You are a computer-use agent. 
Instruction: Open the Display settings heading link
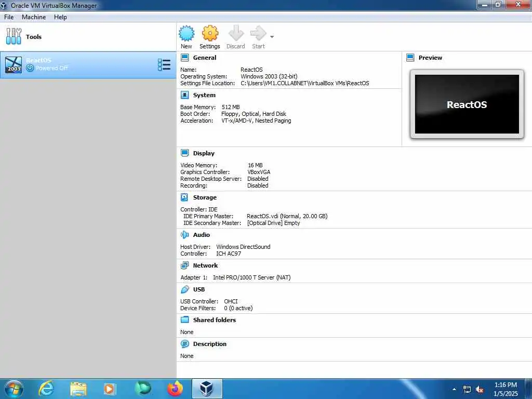(204, 153)
